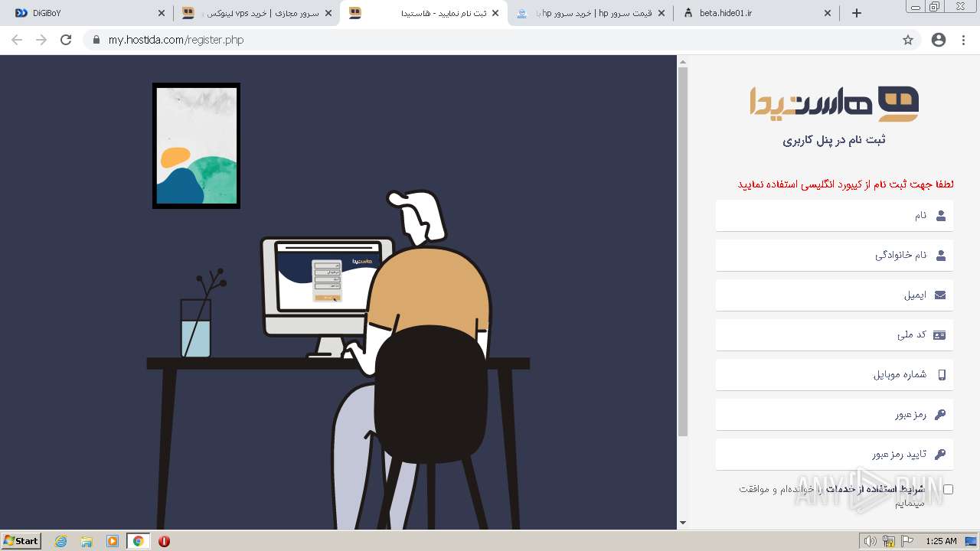This screenshot has width=980, height=551.
Task: Click the نام (first name) field
Action: click(x=835, y=216)
